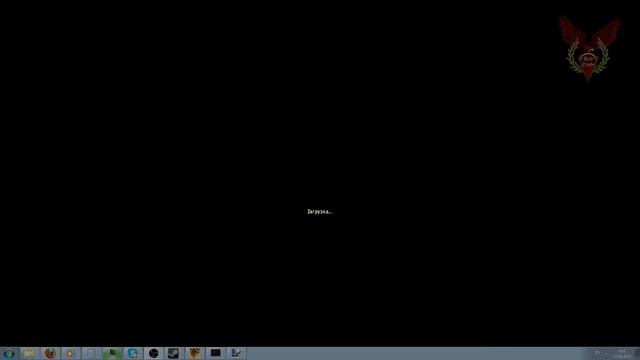The height and width of the screenshot is (360, 640).
Task: Open the media player with orange play icon
Action: pyautogui.click(x=70, y=353)
